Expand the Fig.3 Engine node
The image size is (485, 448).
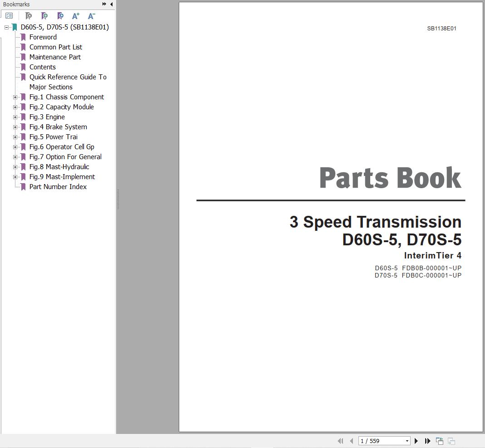[x=15, y=117]
